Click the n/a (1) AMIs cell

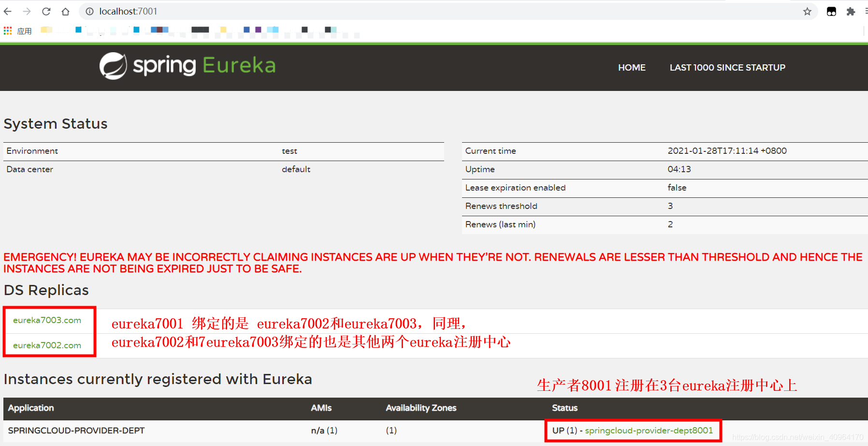[x=324, y=431]
